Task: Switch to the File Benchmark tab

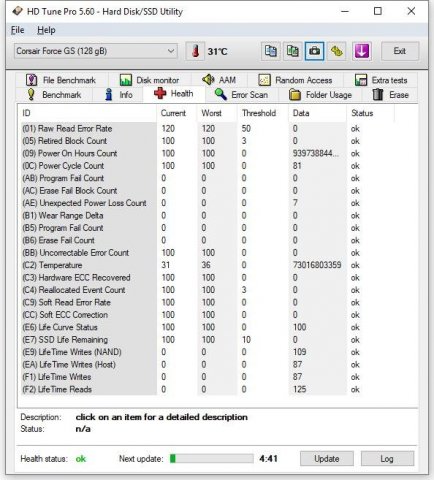Action: 61,80
